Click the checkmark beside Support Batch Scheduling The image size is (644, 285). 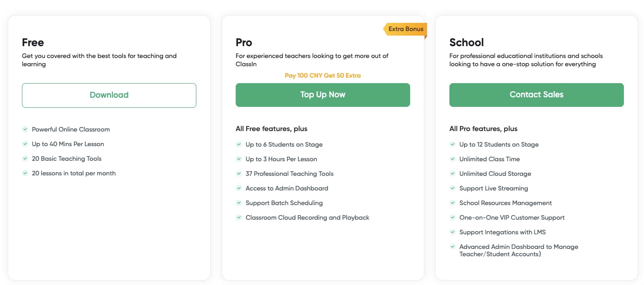239,203
